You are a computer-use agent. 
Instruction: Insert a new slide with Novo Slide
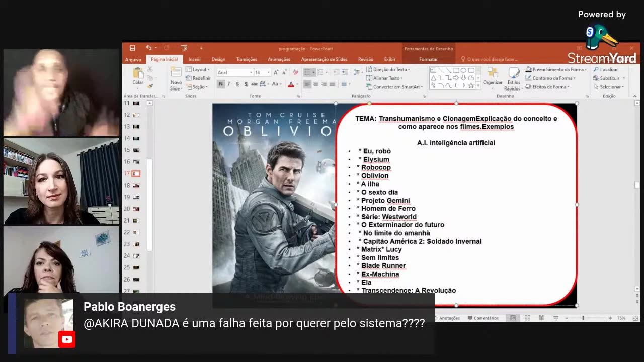pyautogui.click(x=176, y=79)
